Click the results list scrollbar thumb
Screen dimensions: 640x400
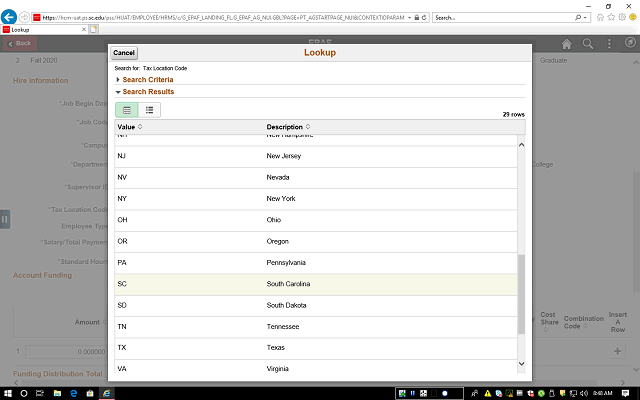click(521, 294)
